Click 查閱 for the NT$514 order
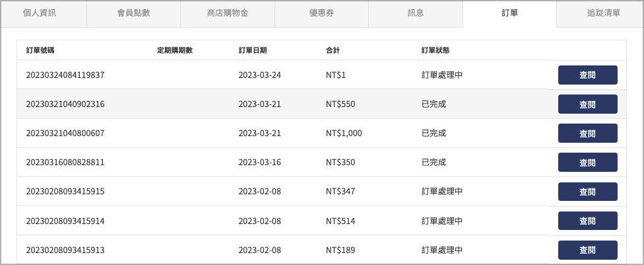 [587, 221]
